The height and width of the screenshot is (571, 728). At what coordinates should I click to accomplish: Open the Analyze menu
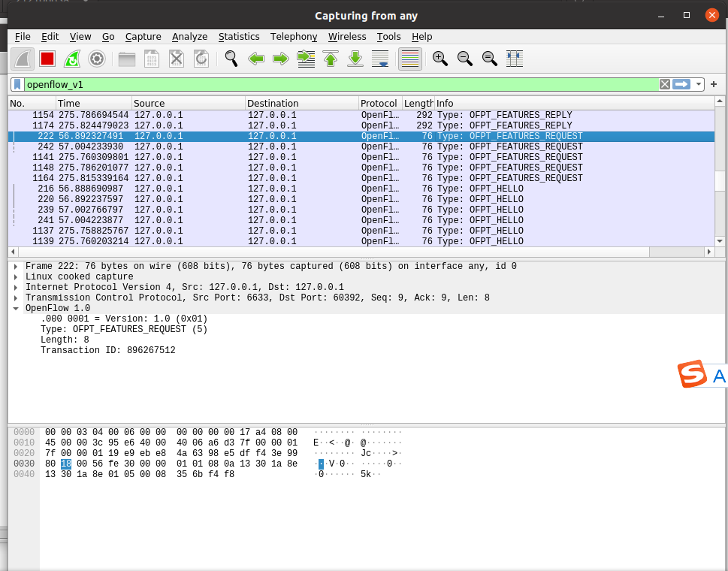coord(189,37)
